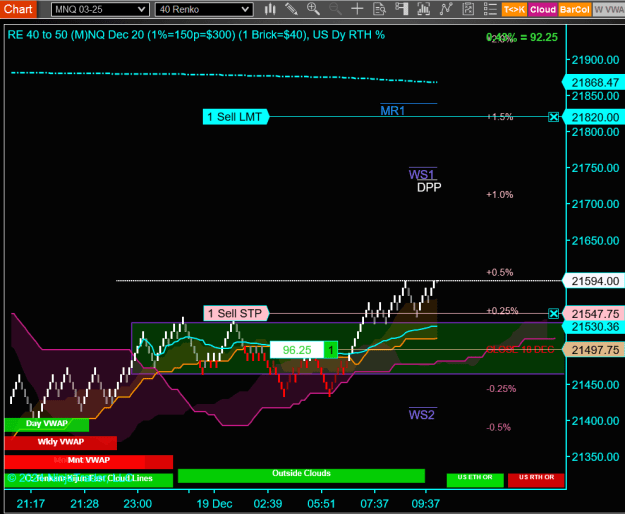This screenshot has width=625, height=514.
Task: Click the 1 Sell STP order label
Action: [236, 313]
